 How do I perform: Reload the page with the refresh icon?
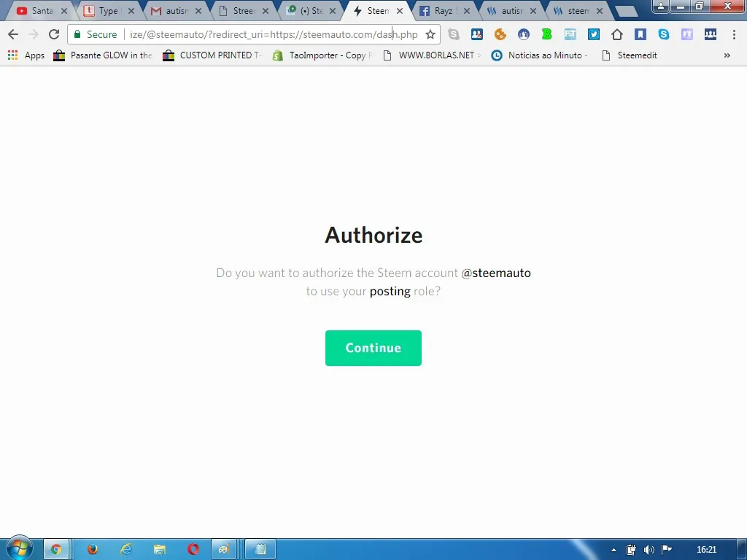coord(54,34)
